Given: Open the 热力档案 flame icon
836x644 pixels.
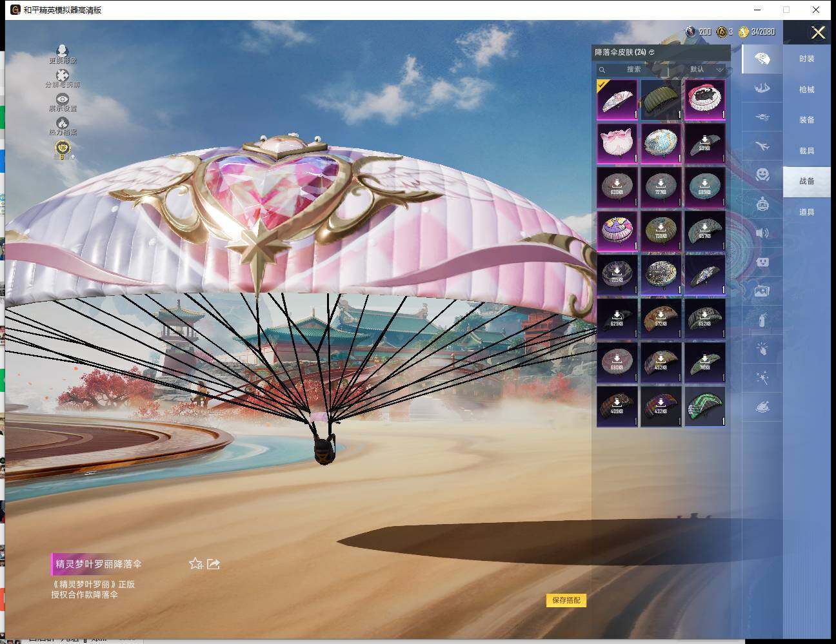Looking at the screenshot, I should (x=62, y=124).
